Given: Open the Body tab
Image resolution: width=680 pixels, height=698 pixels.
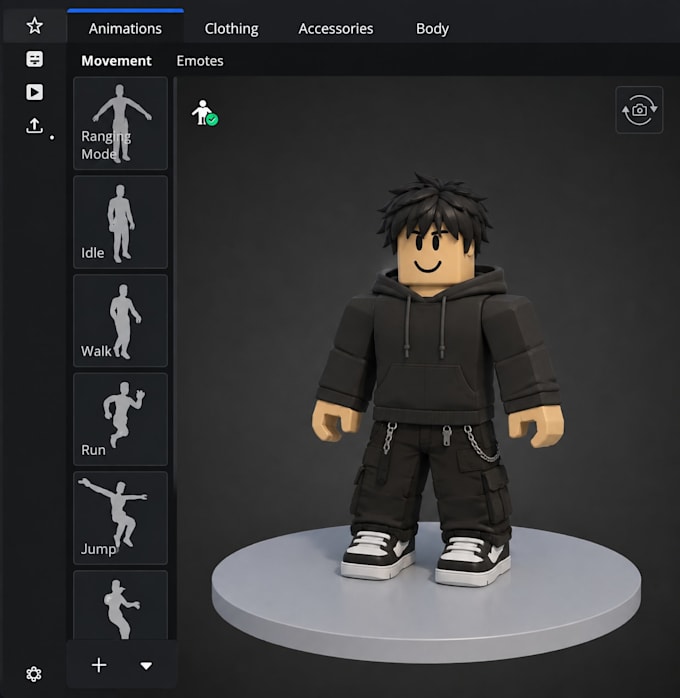Looking at the screenshot, I should click(x=432, y=28).
